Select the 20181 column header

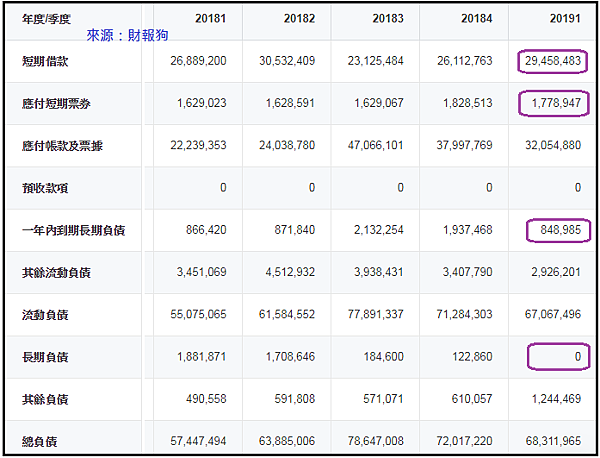210,18
